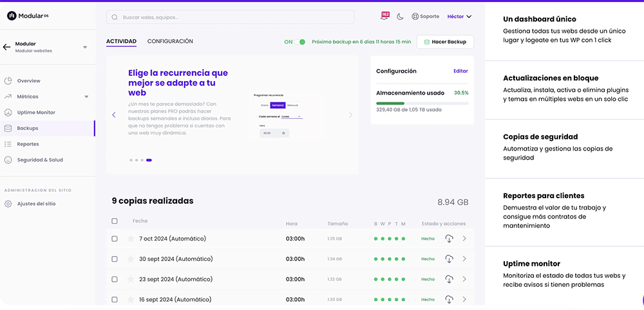Click the Reportes list icon
This screenshot has width=644, height=310.
[8, 144]
